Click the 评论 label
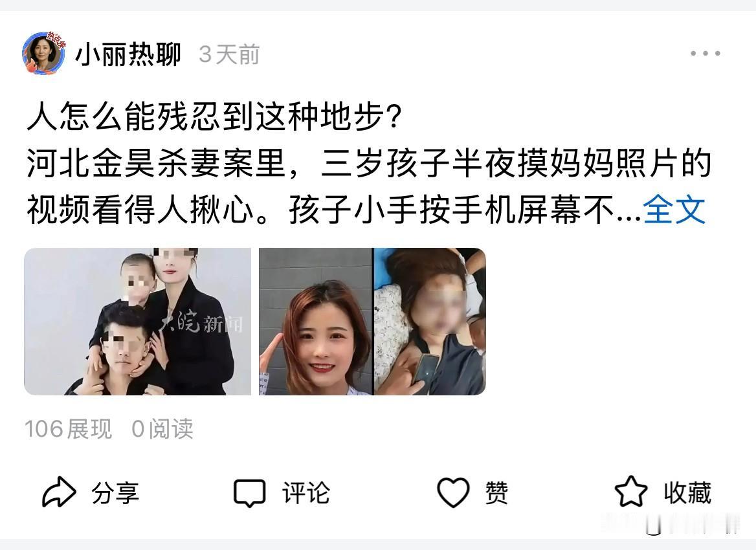This screenshot has width=756, height=550. coord(306,493)
